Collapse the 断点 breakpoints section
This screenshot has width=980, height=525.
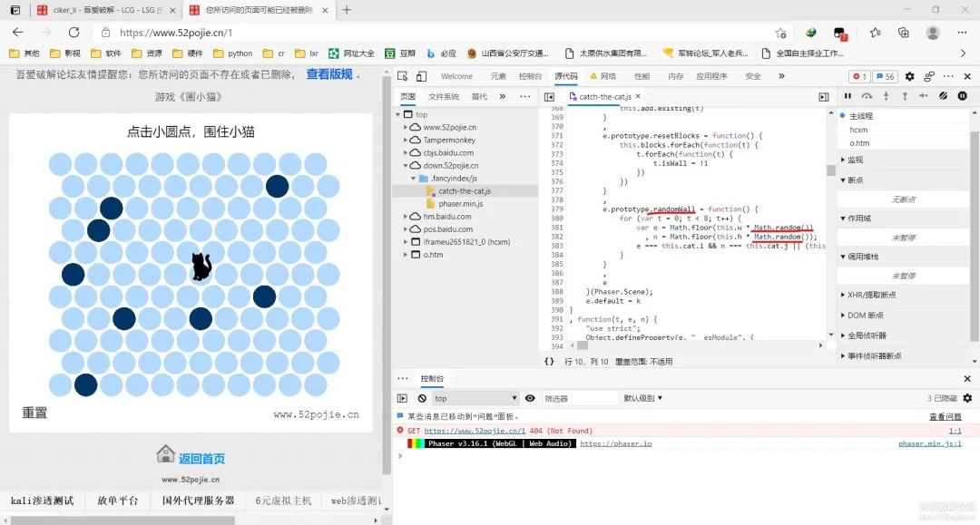point(842,180)
